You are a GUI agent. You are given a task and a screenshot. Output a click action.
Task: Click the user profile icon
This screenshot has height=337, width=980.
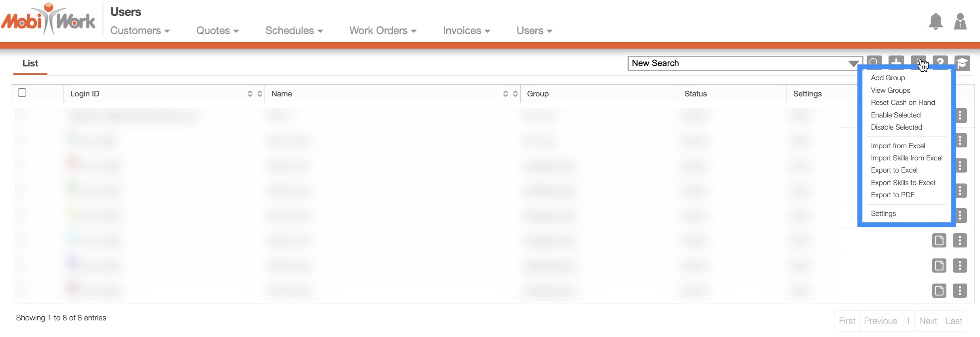pyautogui.click(x=960, y=21)
